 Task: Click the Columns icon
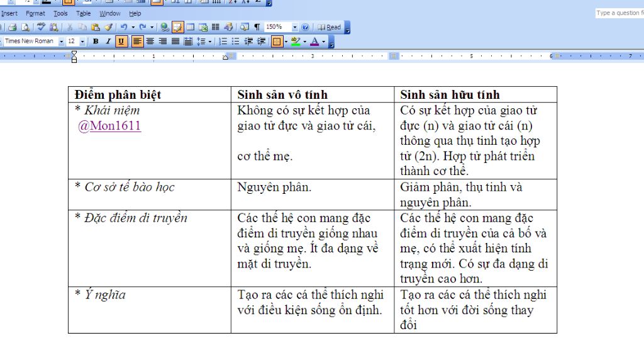(x=216, y=27)
